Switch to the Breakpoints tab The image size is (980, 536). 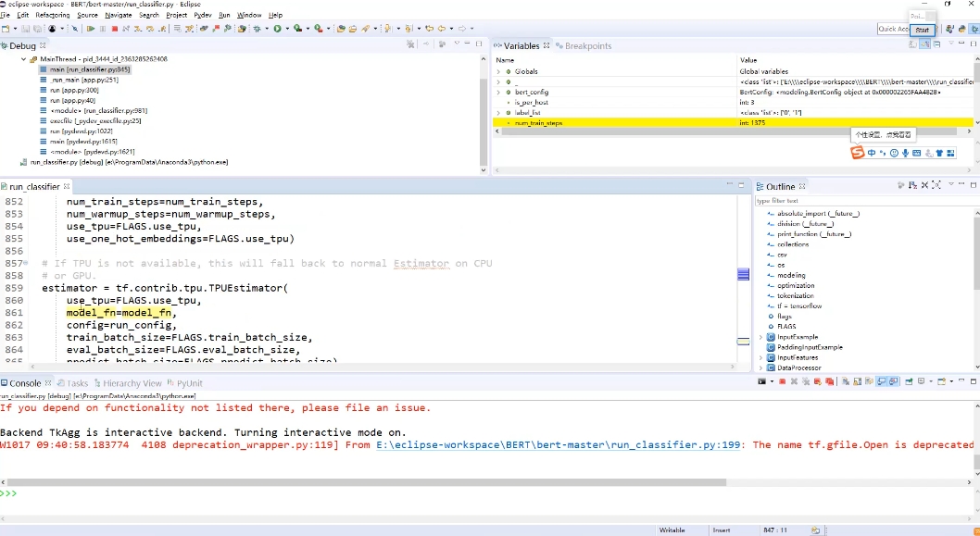tap(587, 45)
